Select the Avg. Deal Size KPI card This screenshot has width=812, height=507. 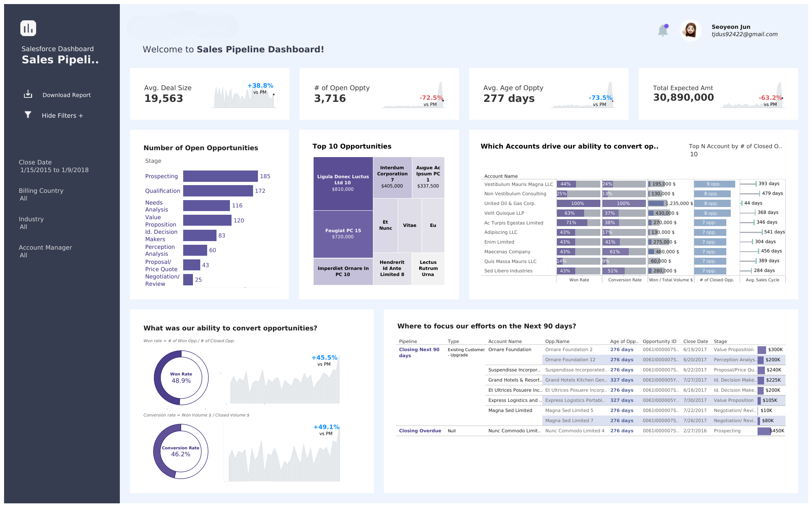point(209,94)
